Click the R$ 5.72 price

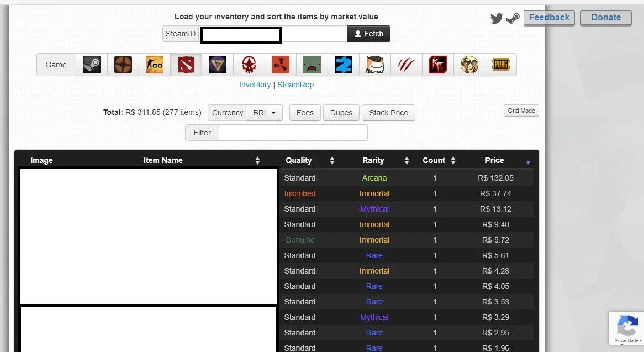click(x=495, y=240)
